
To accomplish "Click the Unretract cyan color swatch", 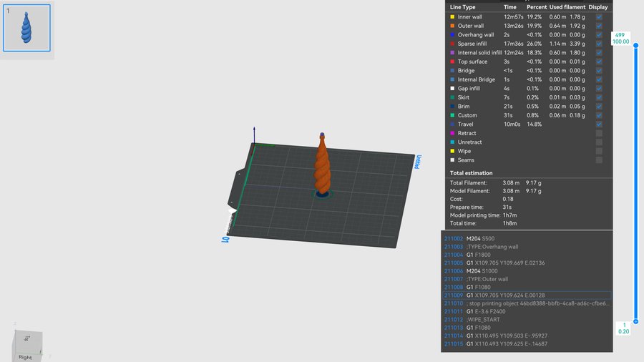I will click(452, 142).
